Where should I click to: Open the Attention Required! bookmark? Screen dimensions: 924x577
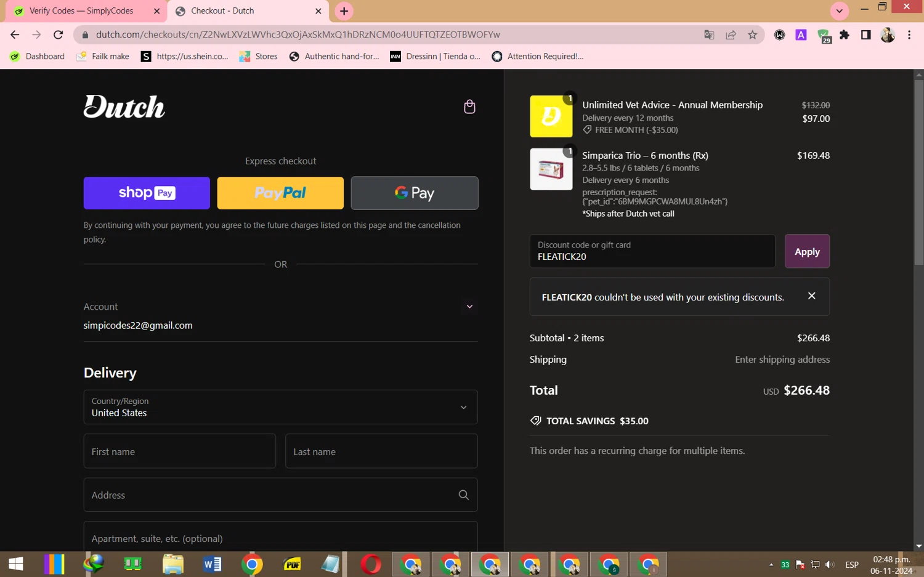point(538,56)
